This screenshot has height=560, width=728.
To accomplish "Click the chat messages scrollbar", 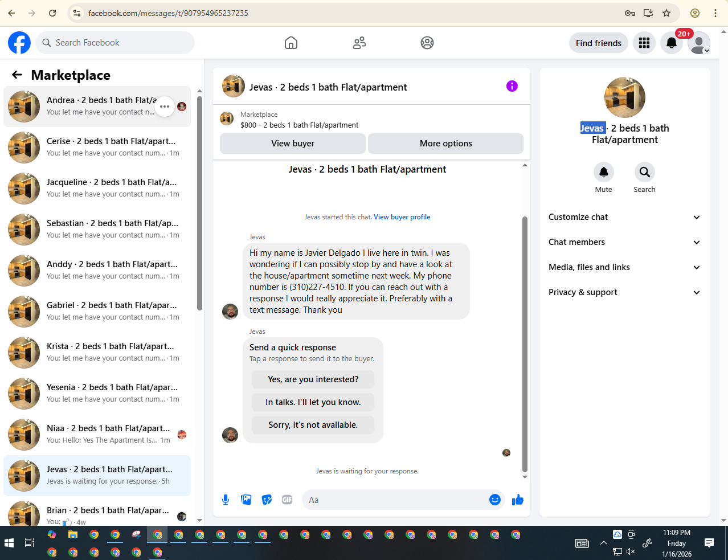I will coord(525,344).
